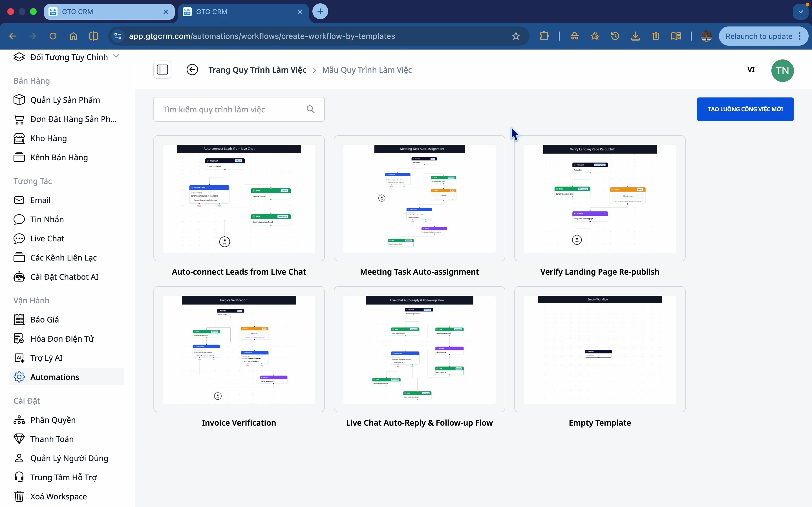
Task: Open the Live Chat sidebar item
Action: [x=47, y=238]
